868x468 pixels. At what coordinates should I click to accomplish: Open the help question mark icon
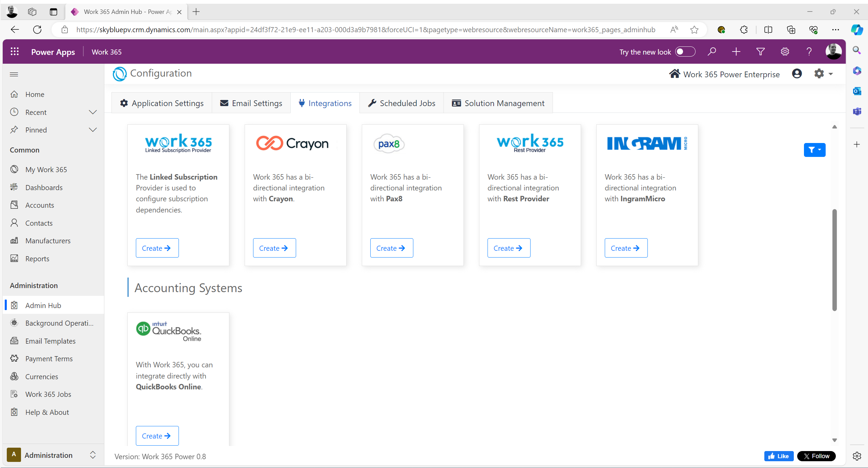point(809,52)
